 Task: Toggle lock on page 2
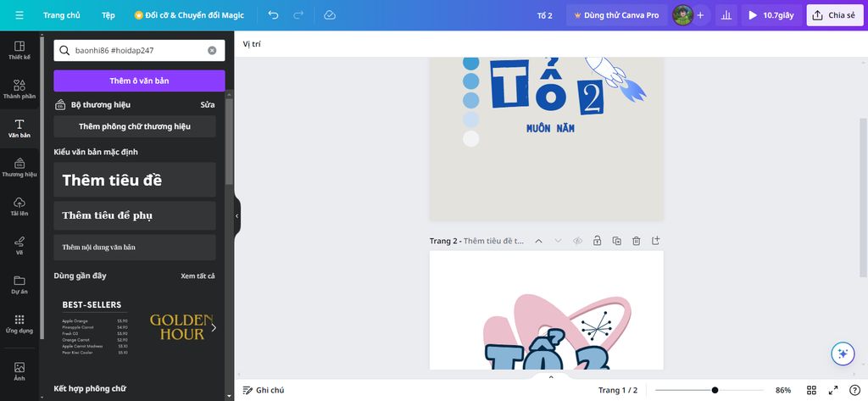click(597, 241)
